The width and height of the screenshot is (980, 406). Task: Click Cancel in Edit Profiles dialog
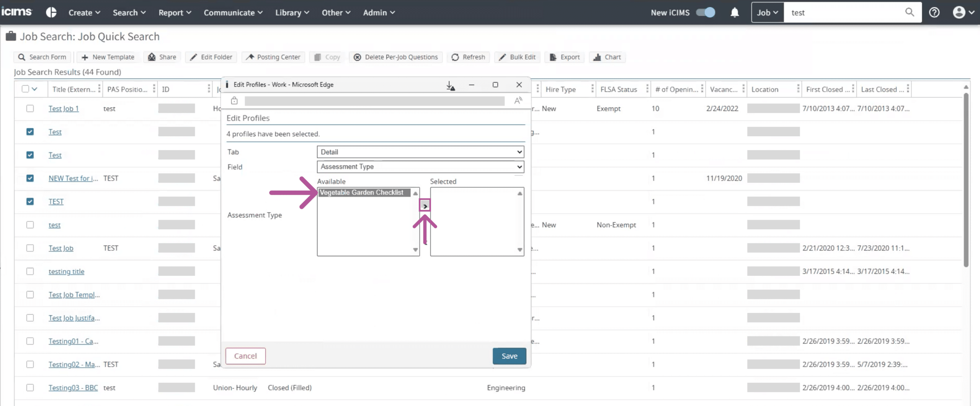(245, 356)
